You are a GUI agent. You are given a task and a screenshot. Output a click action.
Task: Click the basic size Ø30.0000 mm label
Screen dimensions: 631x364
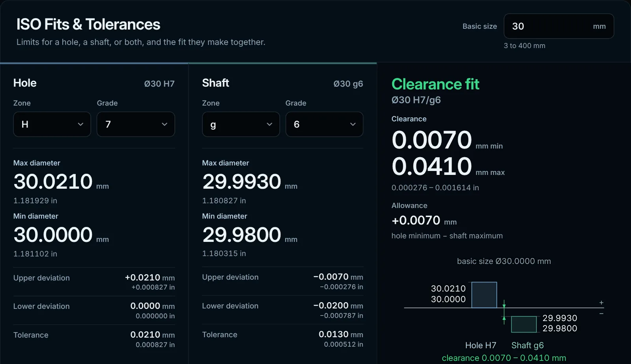point(504,261)
